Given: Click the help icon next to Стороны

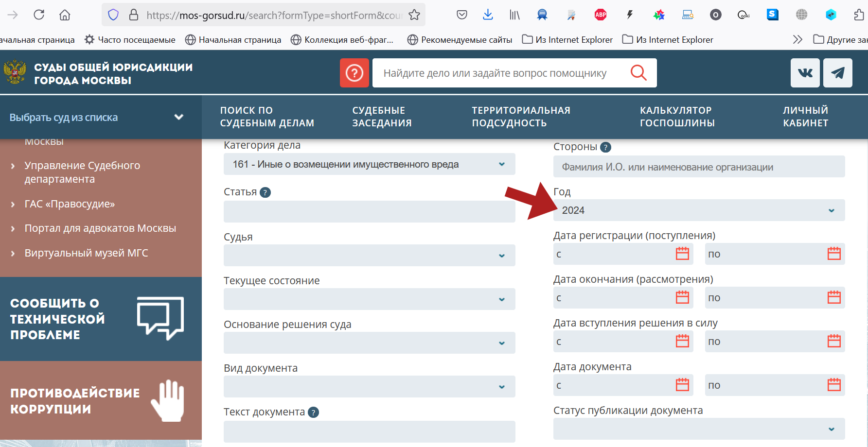Looking at the screenshot, I should 605,147.
